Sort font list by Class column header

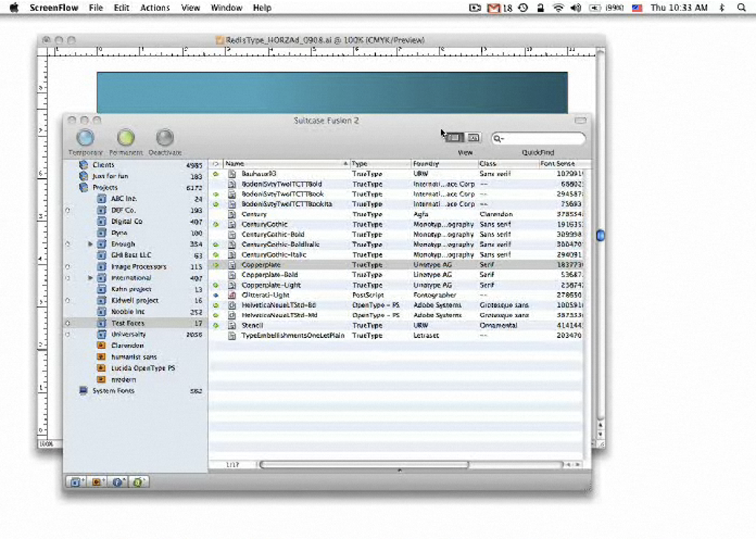[x=508, y=164]
